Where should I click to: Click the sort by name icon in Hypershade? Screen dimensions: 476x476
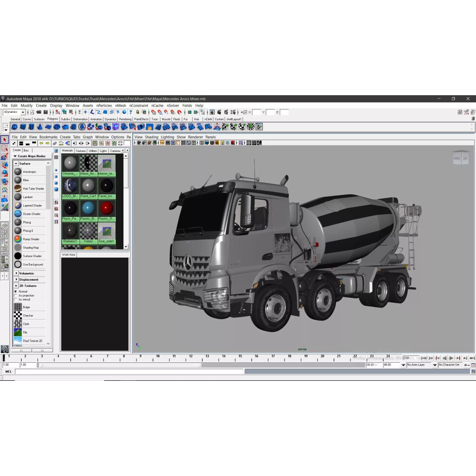[56, 202]
